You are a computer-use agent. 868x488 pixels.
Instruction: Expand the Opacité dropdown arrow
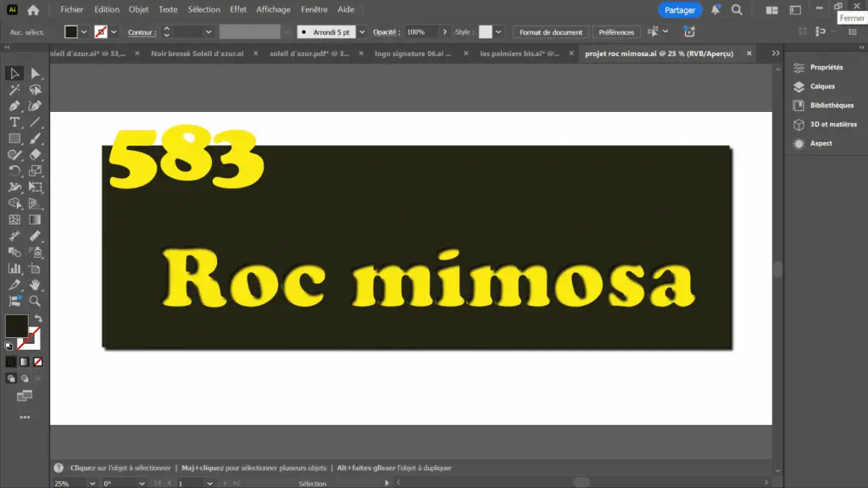(x=444, y=32)
